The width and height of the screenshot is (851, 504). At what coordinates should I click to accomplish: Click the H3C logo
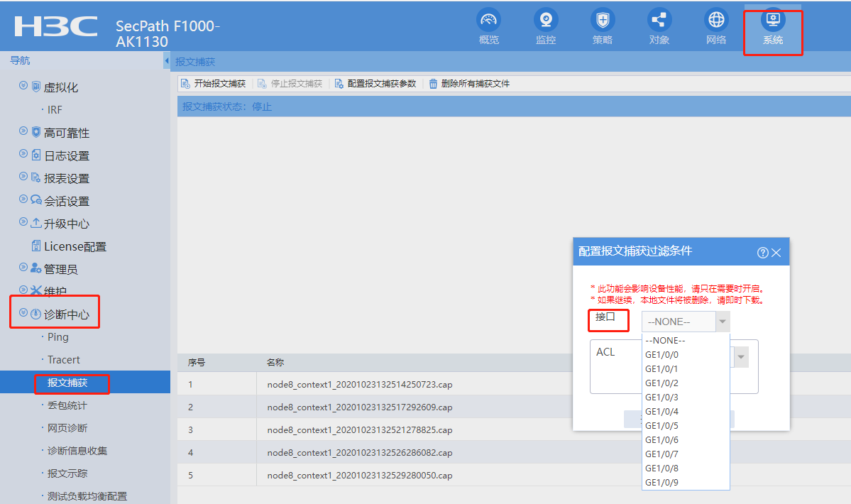pyautogui.click(x=56, y=26)
